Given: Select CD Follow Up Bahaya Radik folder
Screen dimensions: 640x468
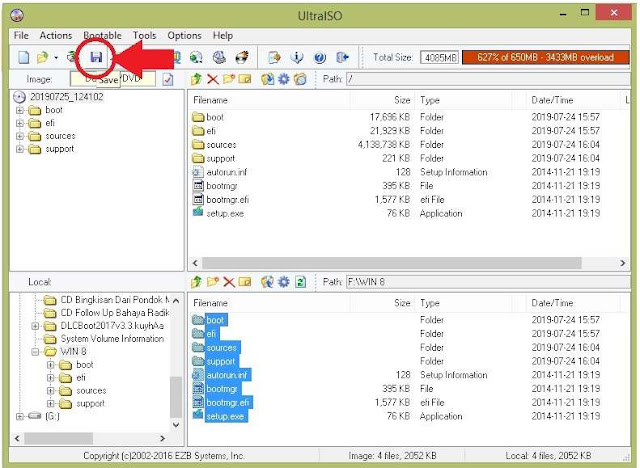Looking at the screenshot, I should (x=114, y=313).
